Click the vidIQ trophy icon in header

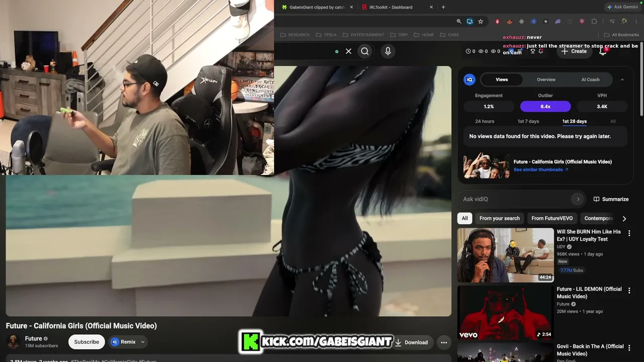(533, 51)
